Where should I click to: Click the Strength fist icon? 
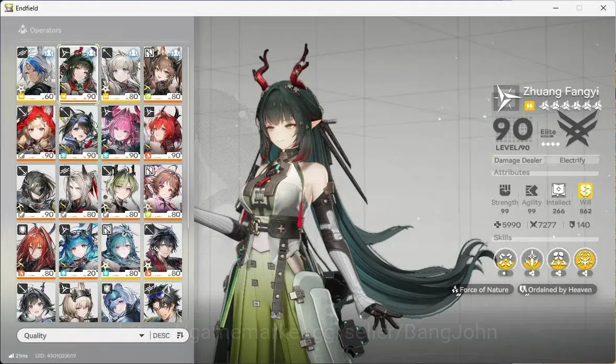click(505, 190)
